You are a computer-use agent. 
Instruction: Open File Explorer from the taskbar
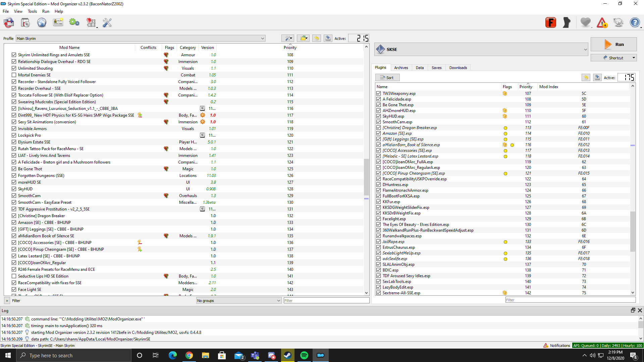(x=206, y=355)
